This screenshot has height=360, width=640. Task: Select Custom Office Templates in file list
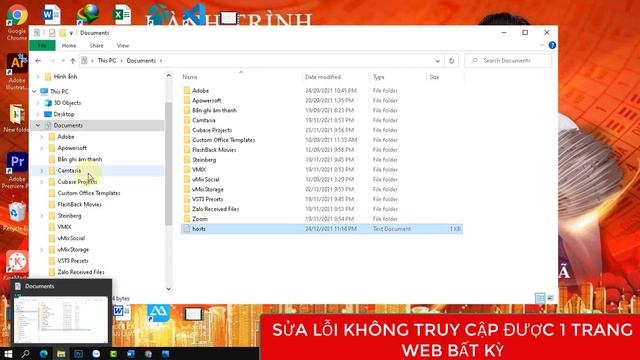click(224, 140)
